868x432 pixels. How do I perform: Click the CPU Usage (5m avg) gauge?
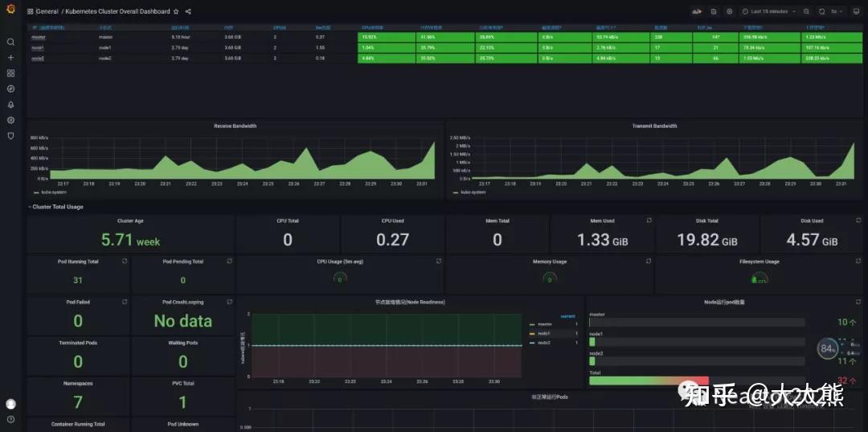tap(339, 278)
